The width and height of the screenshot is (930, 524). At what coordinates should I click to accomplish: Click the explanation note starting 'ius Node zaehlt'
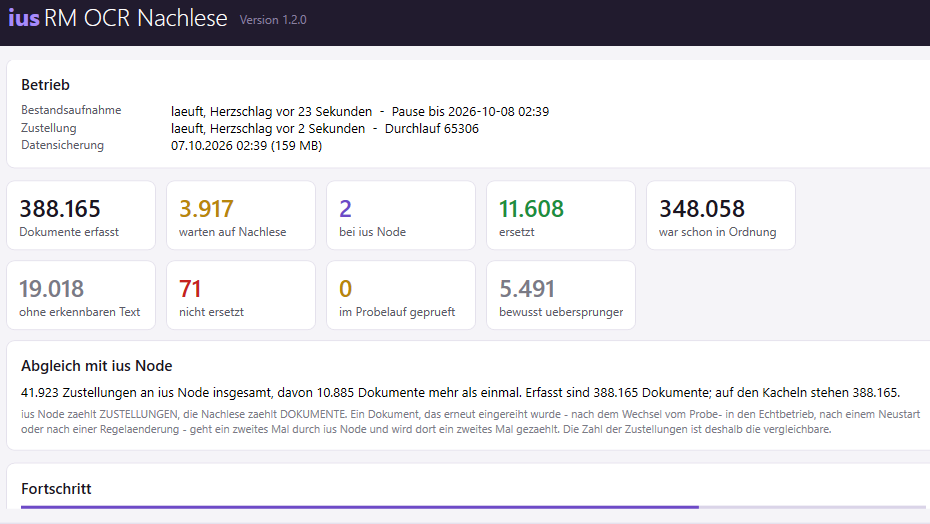[470, 421]
